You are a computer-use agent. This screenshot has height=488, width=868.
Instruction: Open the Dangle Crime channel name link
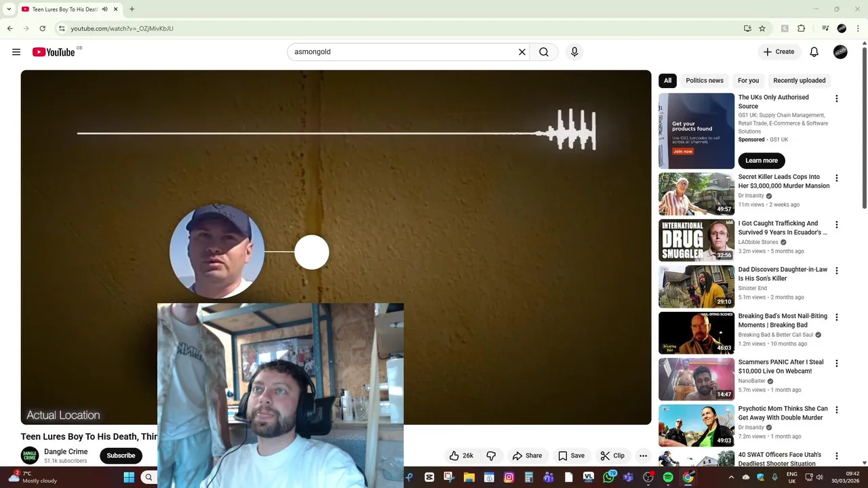[66, 451]
